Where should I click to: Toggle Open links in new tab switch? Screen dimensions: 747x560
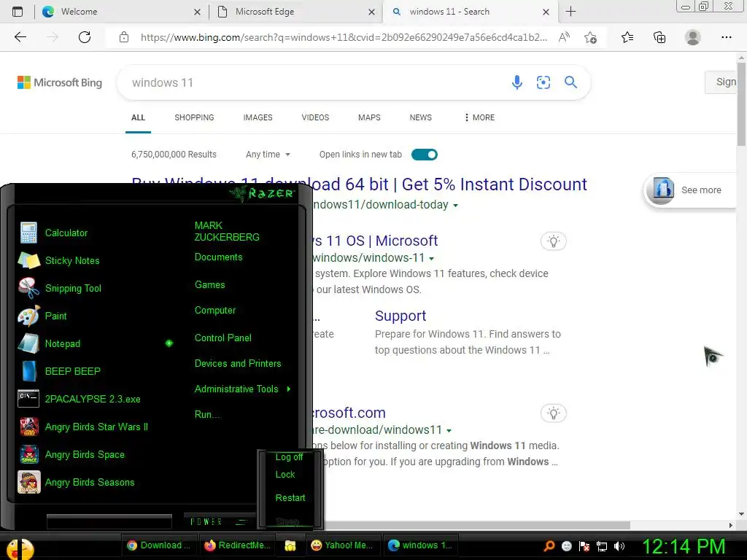pos(424,155)
